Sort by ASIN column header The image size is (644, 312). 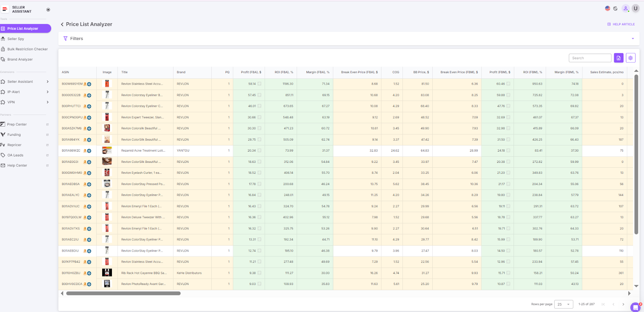coord(65,72)
